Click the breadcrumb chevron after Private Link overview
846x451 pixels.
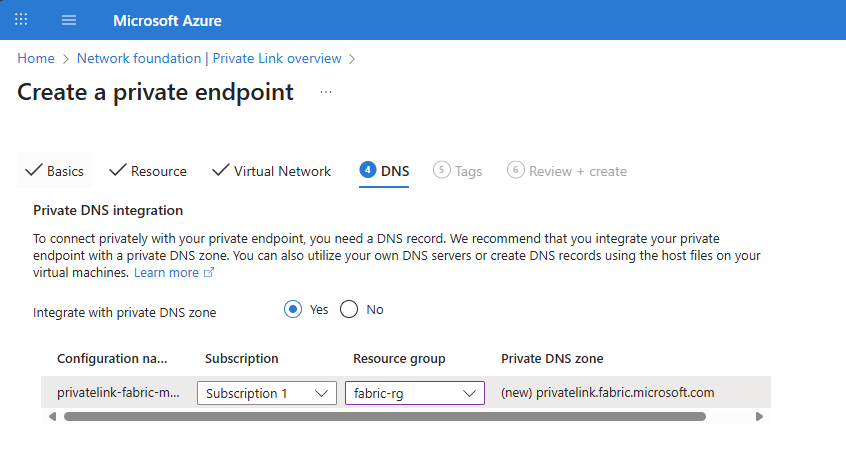pyautogui.click(x=352, y=59)
